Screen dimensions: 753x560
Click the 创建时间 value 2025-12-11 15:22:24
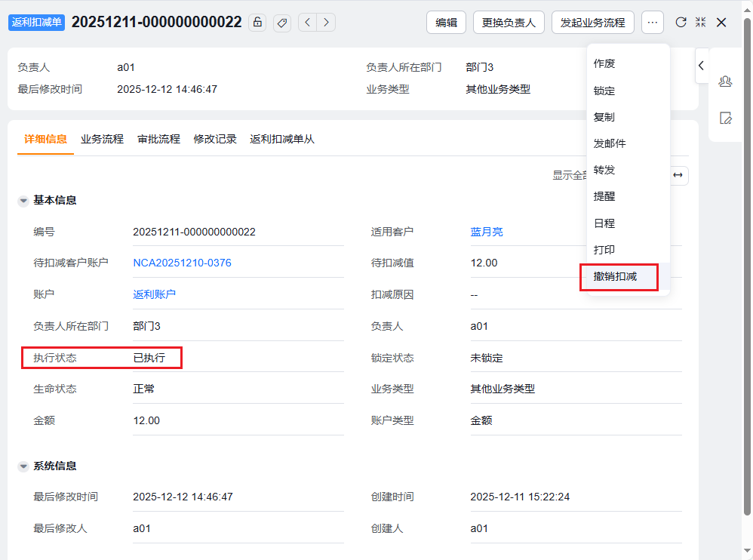[520, 497]
